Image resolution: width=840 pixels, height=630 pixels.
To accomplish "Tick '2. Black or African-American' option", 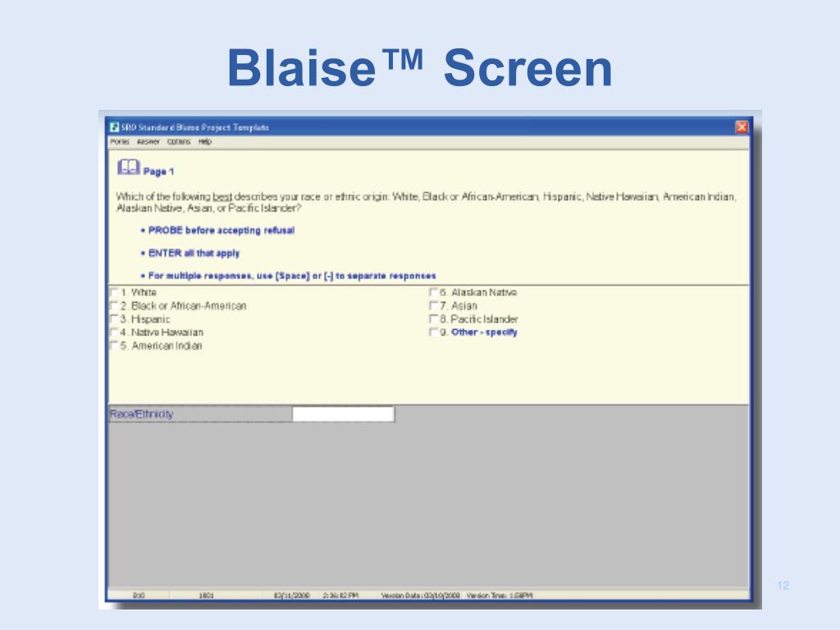I will pyautogui.click(x=114, y=305).
